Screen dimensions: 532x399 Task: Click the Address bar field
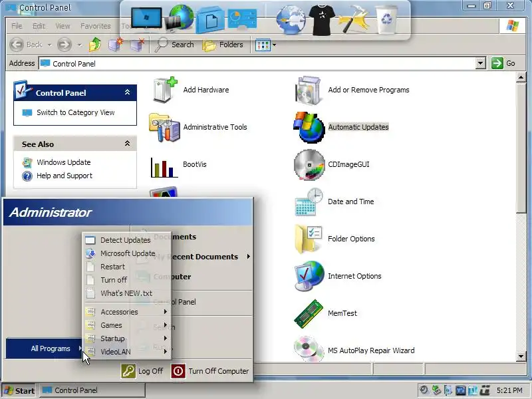pos(257,63)
